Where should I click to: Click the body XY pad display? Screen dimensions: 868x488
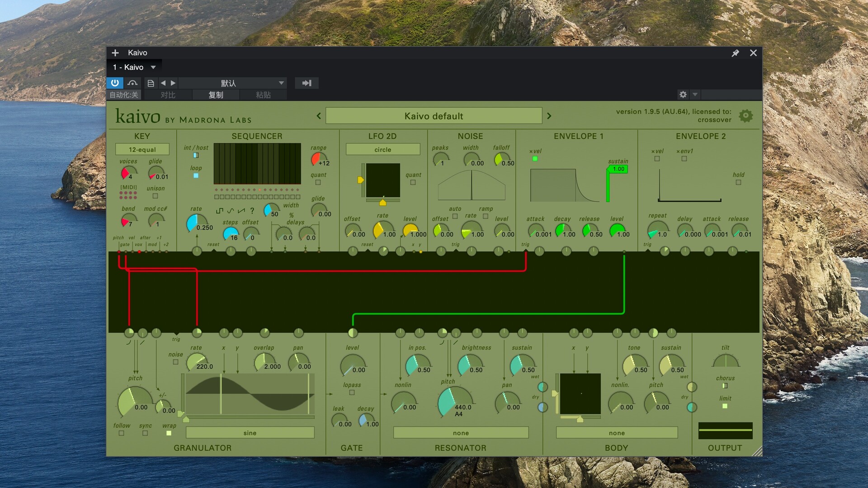click(x=580, y=394)
